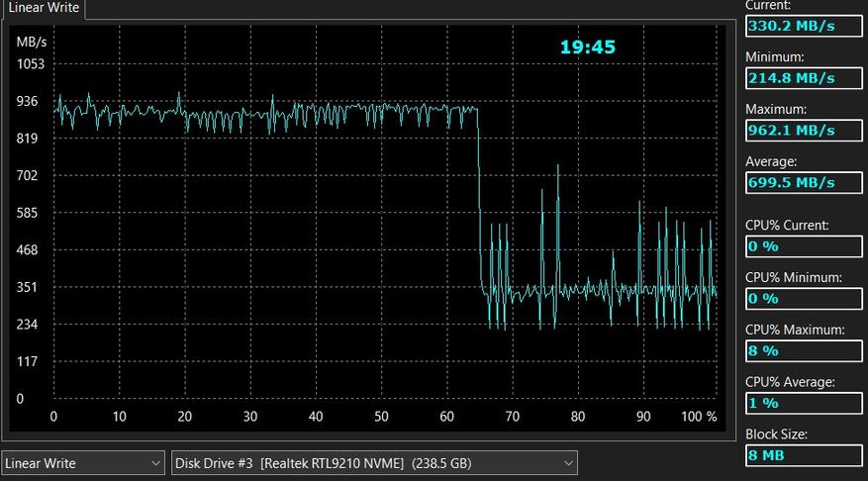Select the Minimum speed field showing 214.8 MB/s
This screenshot has width=868, height=481.
point(804,78)
